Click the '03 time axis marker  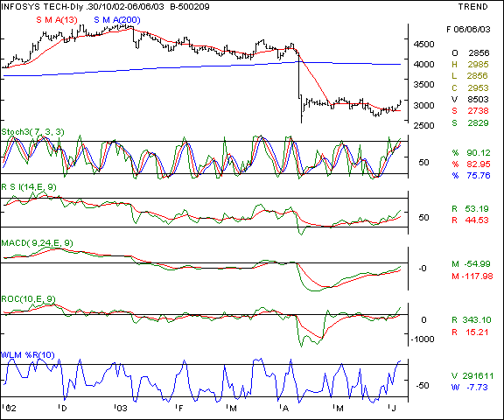point(121,409)
